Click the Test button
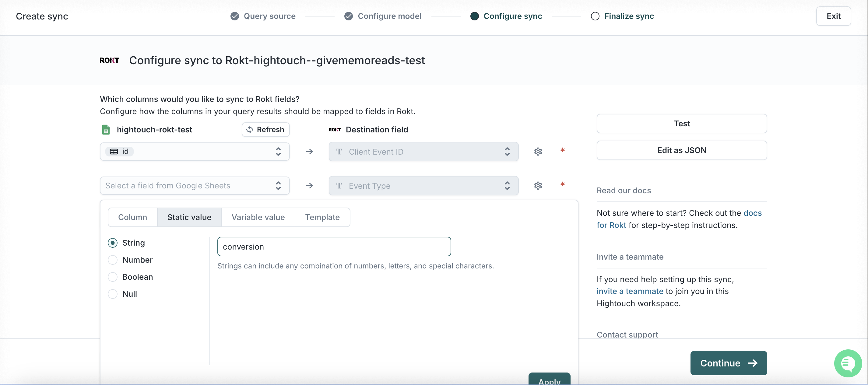The image size is (868, 385). [x=682, y=124]
